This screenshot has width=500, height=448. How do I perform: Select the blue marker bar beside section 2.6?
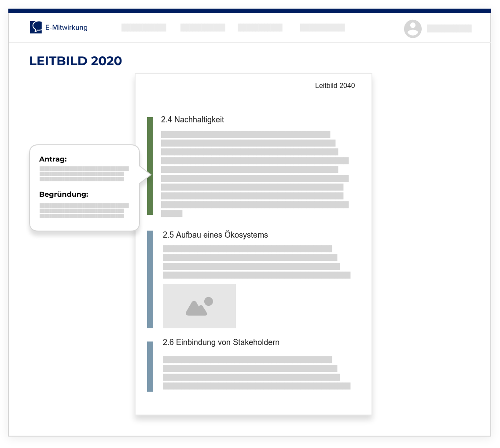click(x=150, y=366)
